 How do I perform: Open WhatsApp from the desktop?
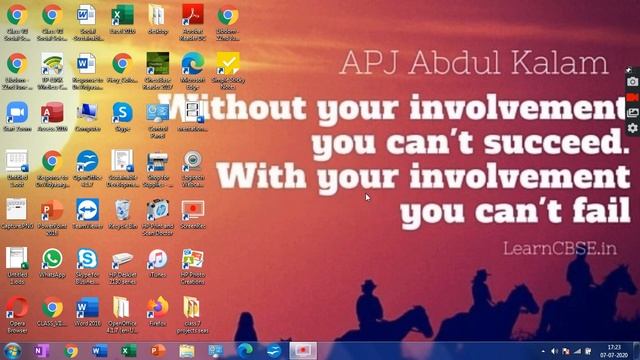(52, 262)
